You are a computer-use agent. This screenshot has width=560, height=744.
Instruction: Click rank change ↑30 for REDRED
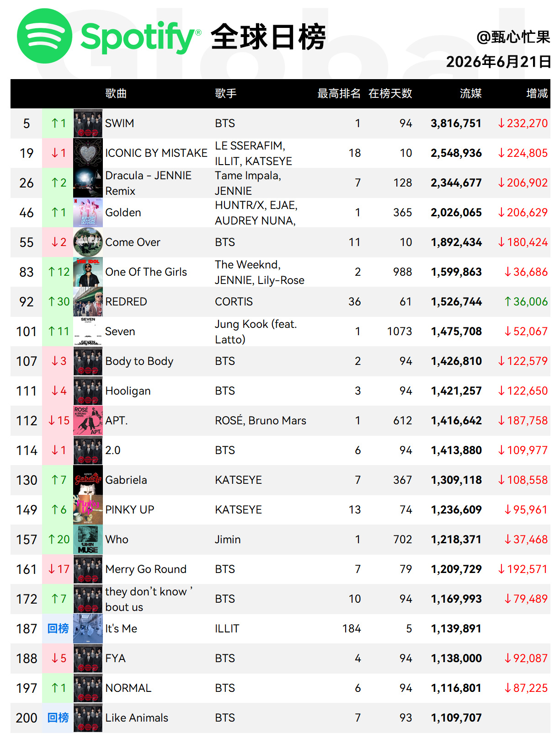tap(59, 302)
